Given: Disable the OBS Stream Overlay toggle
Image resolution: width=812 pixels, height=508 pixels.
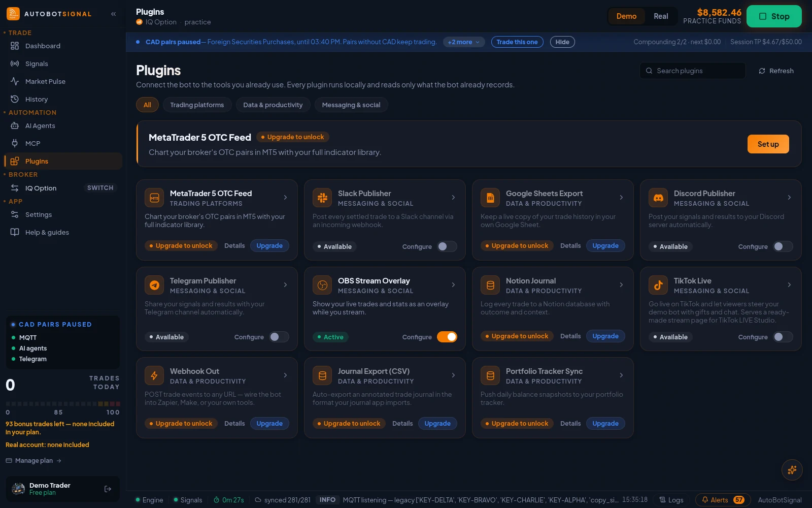Looking at the screenshot, I should [447, 337].
